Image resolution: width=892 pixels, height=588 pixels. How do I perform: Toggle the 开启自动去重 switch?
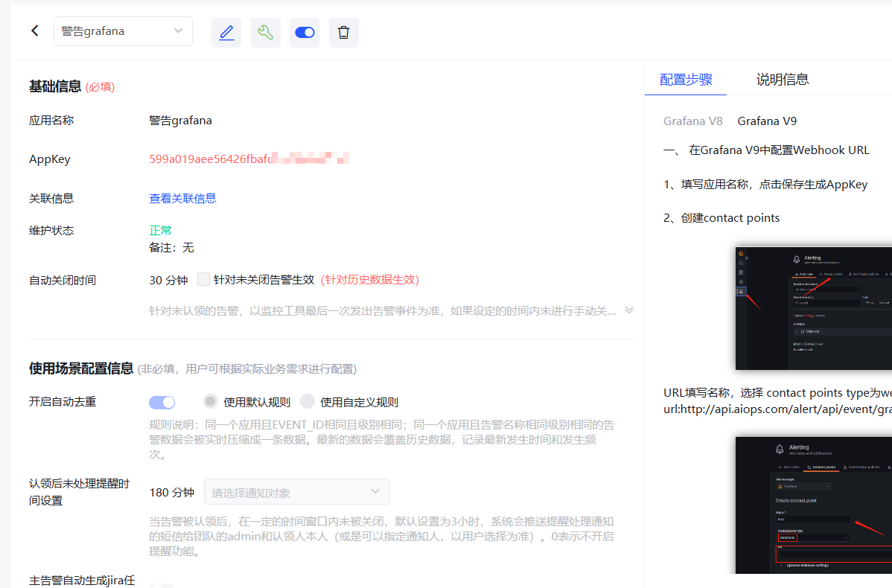(x=162, y=402)
